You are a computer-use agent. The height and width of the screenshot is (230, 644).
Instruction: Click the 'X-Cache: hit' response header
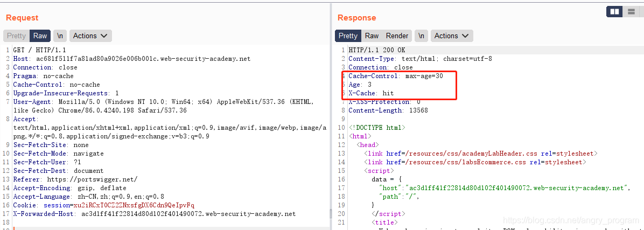pyautogui.click(x=371, y=93)
